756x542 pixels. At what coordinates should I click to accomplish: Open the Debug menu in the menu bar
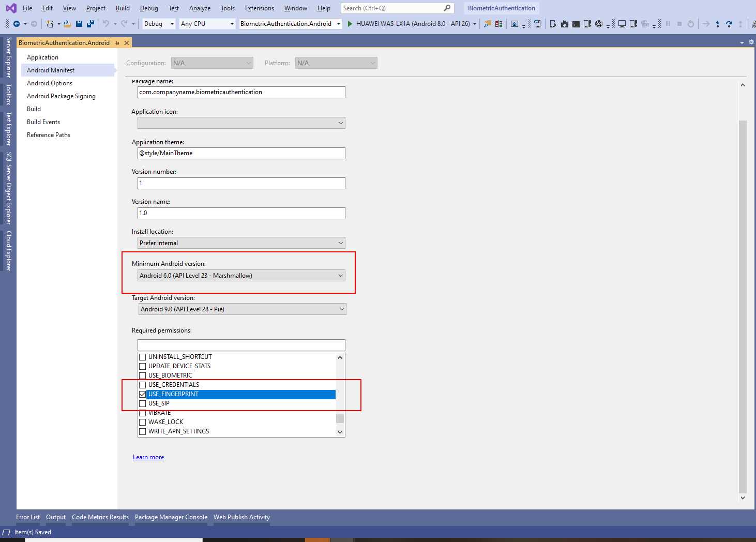[x=149, y=8]
